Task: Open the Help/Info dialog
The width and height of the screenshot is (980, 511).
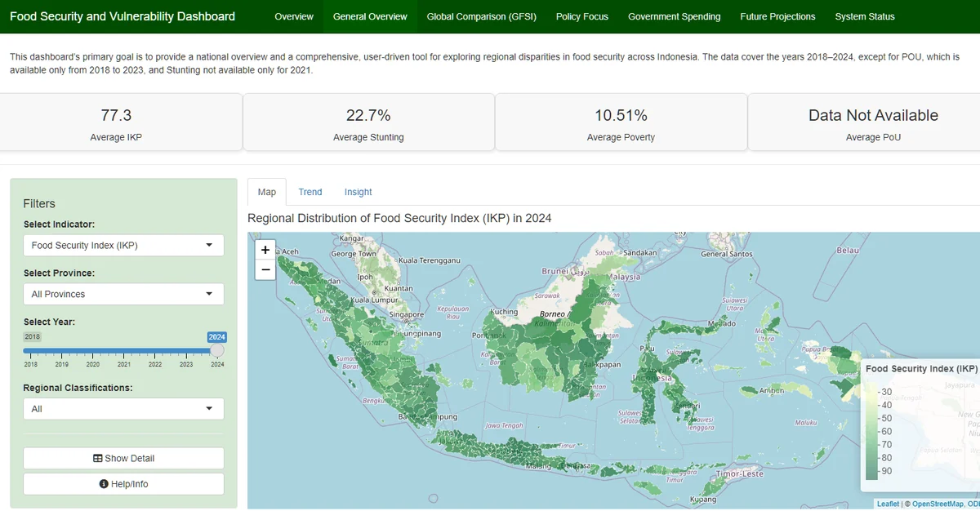Action: (123, 484)
